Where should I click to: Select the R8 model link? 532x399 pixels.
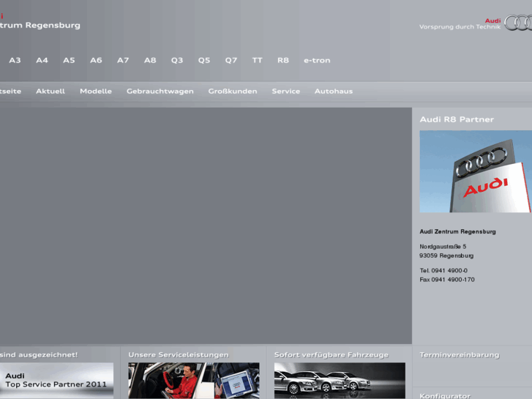coord(283,61)
